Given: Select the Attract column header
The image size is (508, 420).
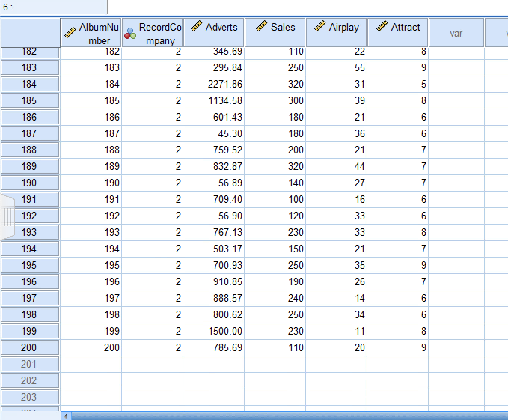Looking at the screenshot, I should 398,33.
